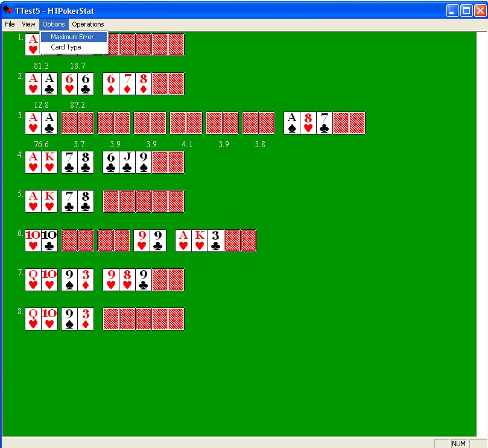
Task: Select the Queen of Hearts in row 8
Action: (33, 319)
